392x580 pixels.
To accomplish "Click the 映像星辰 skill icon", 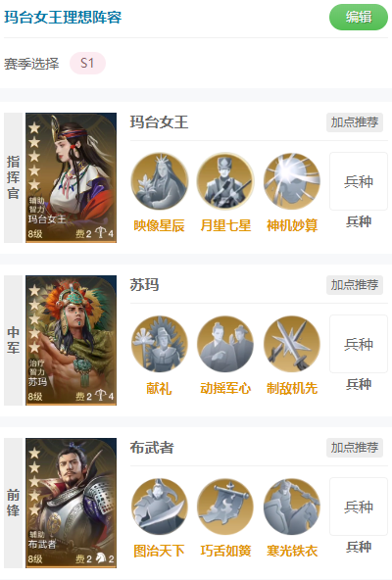I will click(160, 181).
